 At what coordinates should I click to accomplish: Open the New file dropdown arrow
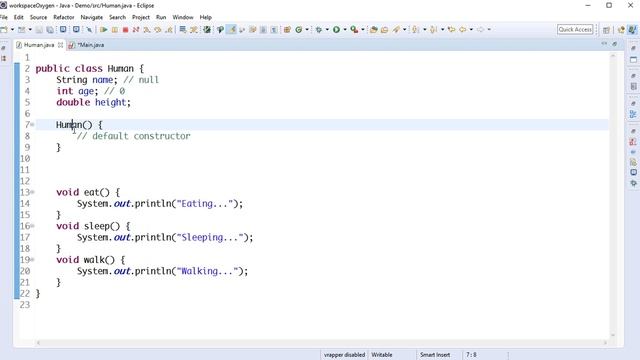[12, 29]
